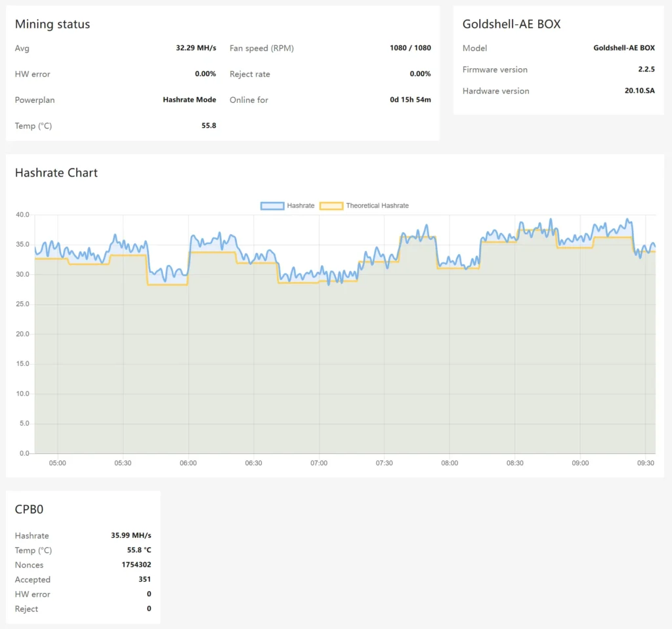Click the Online for uptime 0d 15h 54m
The height and width of the screenshot is (629, 672).
point(410,100)
